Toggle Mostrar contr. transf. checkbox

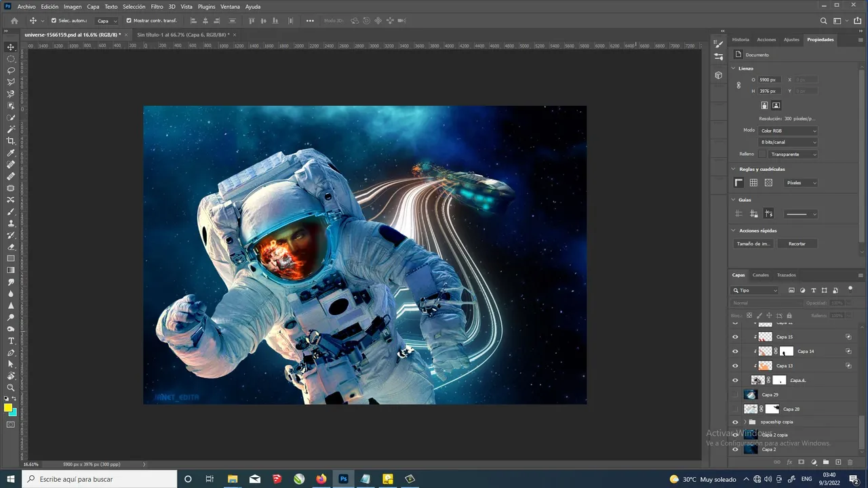(129, 20)
